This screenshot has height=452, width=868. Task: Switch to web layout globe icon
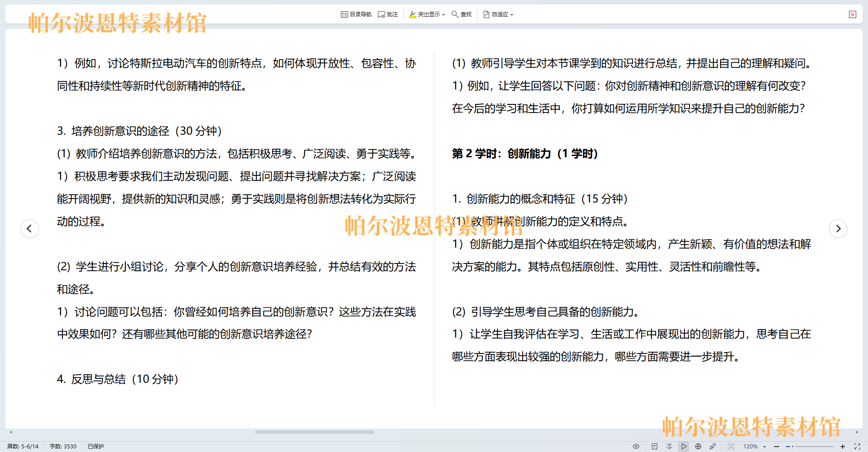tap(698, 446)
